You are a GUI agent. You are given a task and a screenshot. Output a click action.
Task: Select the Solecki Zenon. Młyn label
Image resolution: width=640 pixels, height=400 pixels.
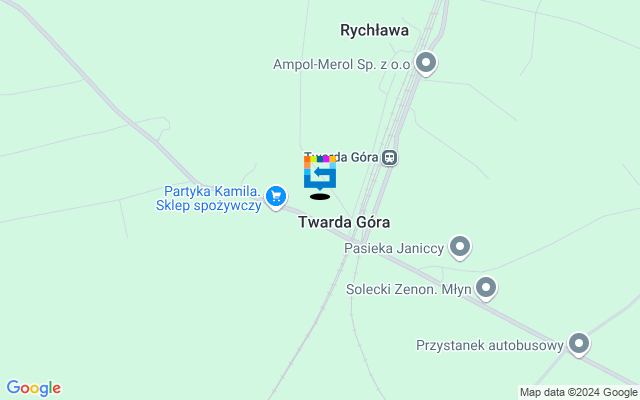pyautogui.click(x=409, y=289)
